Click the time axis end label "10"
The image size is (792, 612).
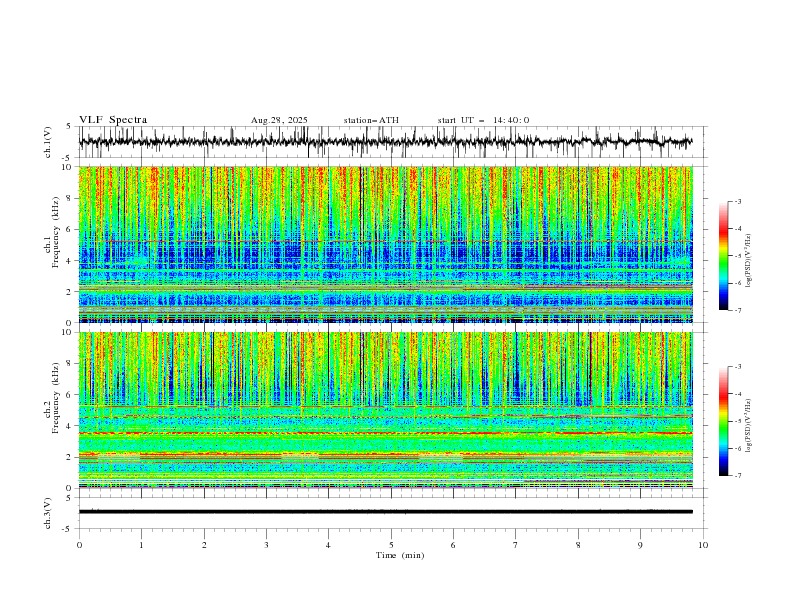pos(703,545)
